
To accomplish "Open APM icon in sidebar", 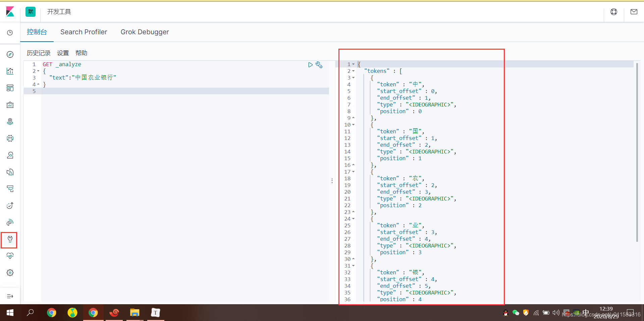I will tap(10, 189).
